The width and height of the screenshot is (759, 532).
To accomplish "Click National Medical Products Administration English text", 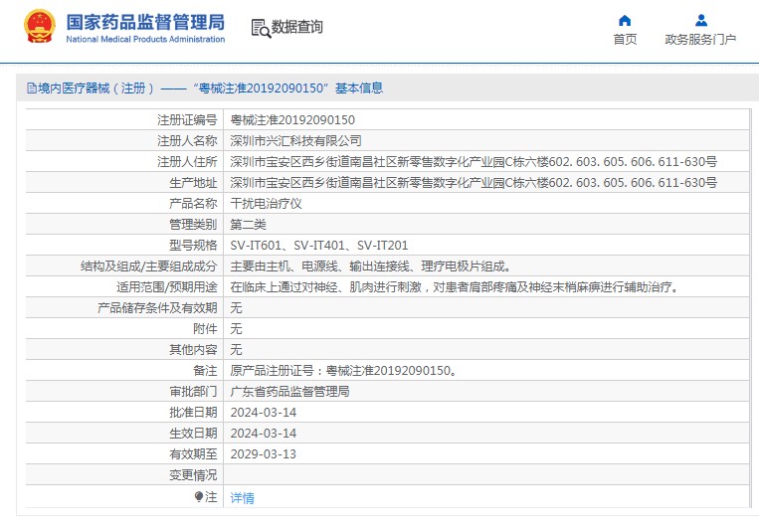I will pos(145,39).
